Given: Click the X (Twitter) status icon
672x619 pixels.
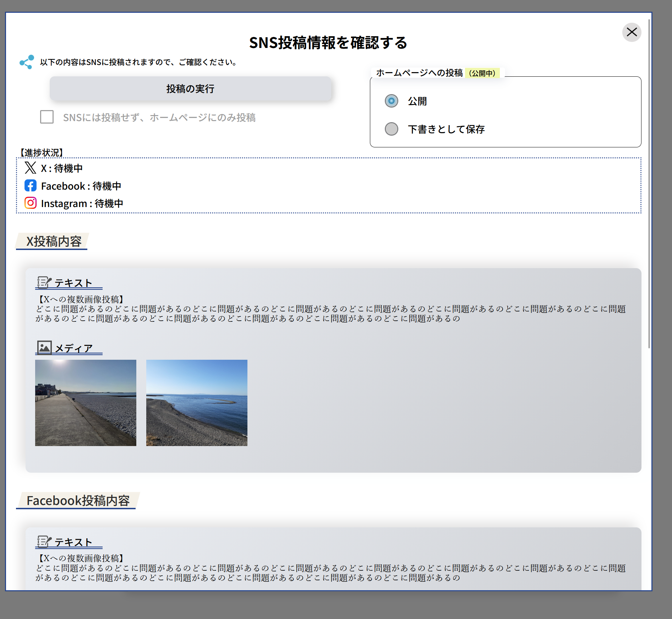Looking at the screenshot, I should pyautogui.click(x=31, y=168).
